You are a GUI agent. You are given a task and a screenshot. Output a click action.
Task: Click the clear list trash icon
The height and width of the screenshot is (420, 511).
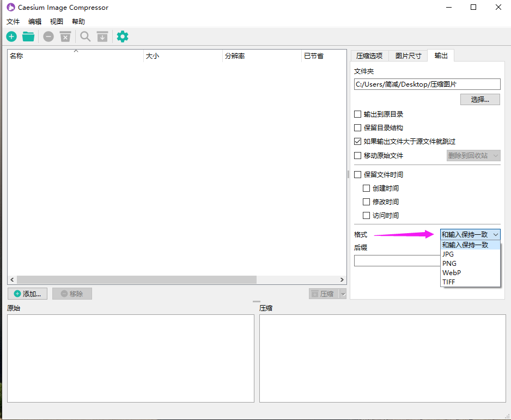[x=65, y=36]
